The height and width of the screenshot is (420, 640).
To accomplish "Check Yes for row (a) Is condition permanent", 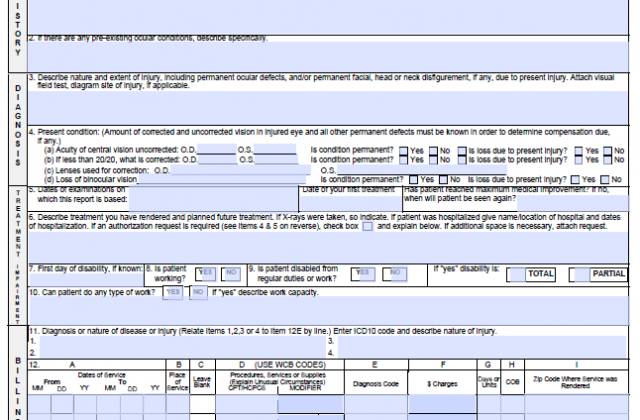I will (403, 151).
